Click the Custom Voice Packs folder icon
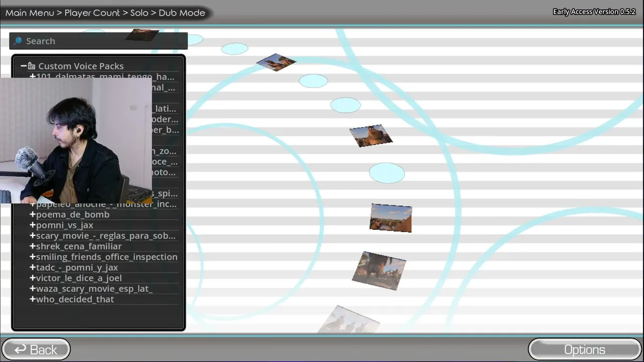644x362 pixels. (32, 66)
